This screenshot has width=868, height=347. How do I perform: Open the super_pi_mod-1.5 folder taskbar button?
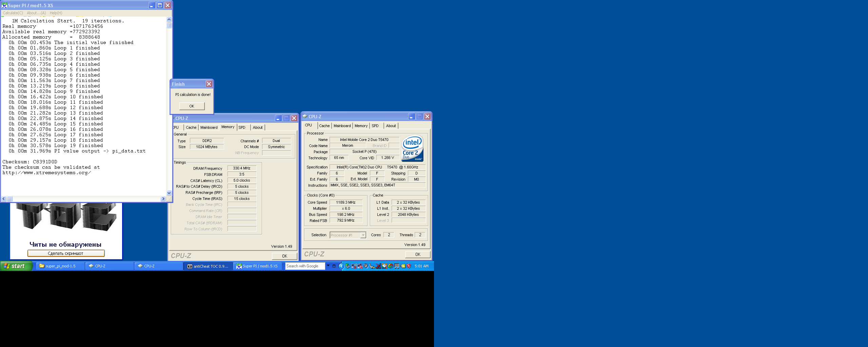coord(60,266)
